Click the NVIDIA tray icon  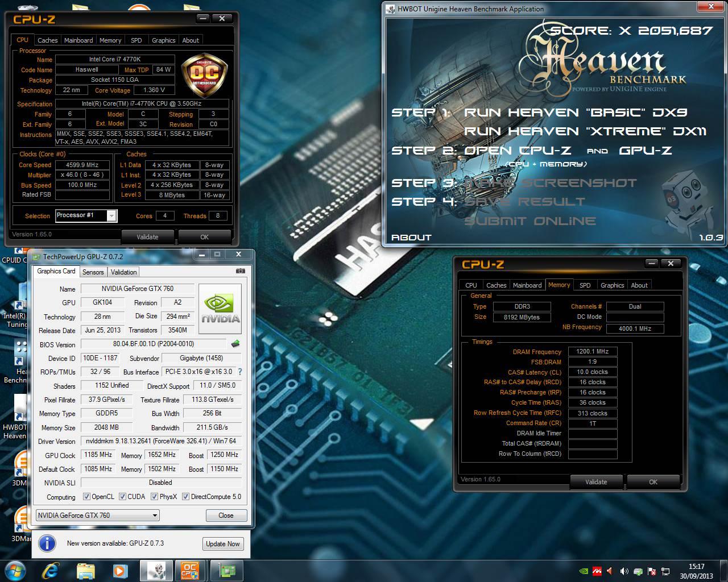tap(584, 571)
